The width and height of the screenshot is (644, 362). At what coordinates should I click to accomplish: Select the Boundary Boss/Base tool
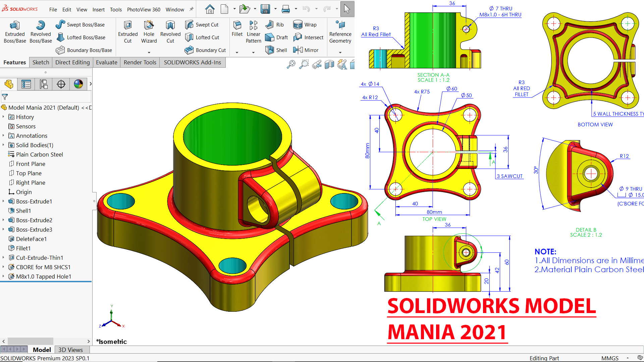84,50
